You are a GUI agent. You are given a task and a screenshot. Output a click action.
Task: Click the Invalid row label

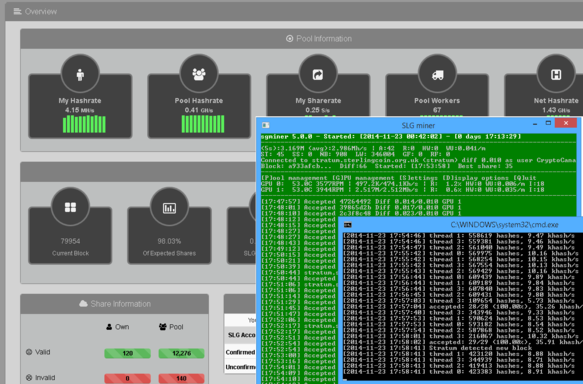[x=45, y=378]
